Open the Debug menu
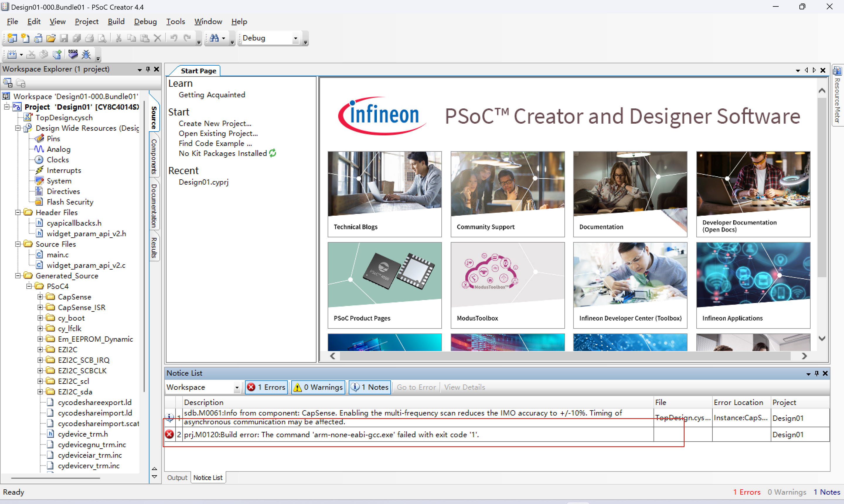The height and width of the screenshot is (504, 844). tap(145, 21)
